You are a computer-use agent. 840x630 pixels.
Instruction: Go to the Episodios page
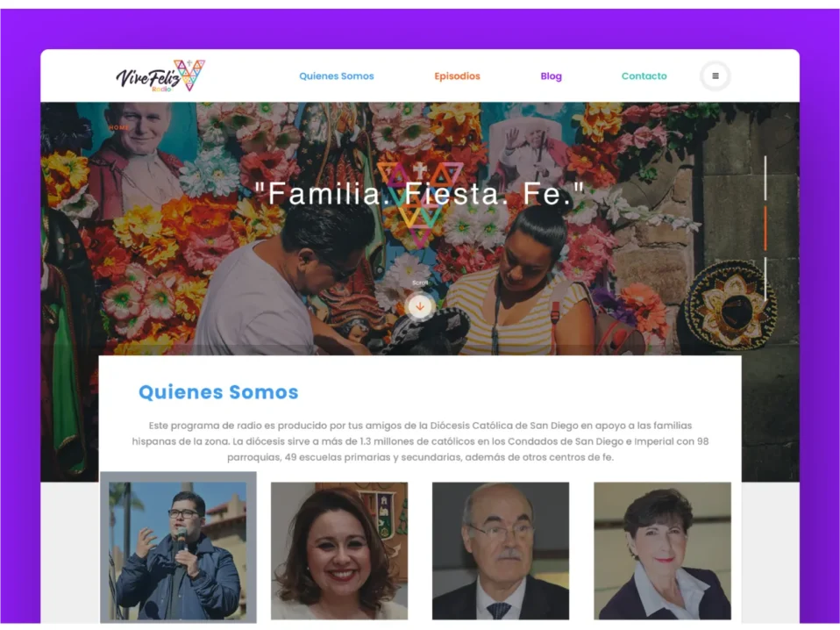click(457, 76)
